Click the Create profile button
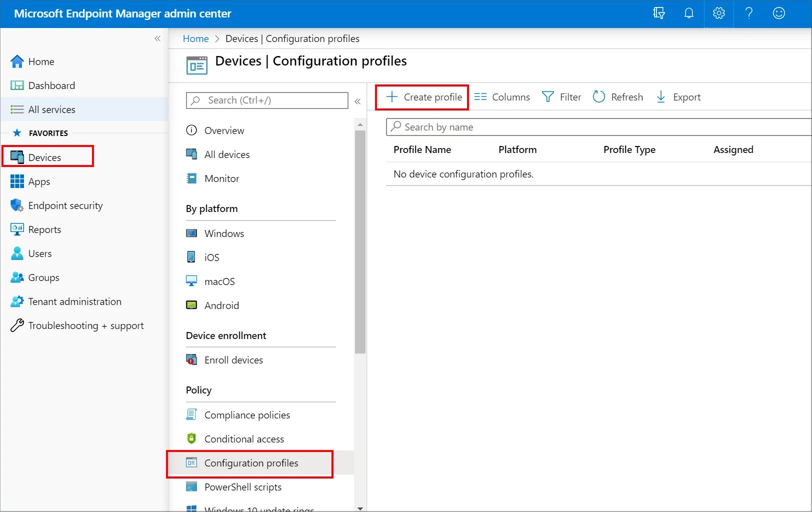 pyautogui.click(x=424, y=97)
